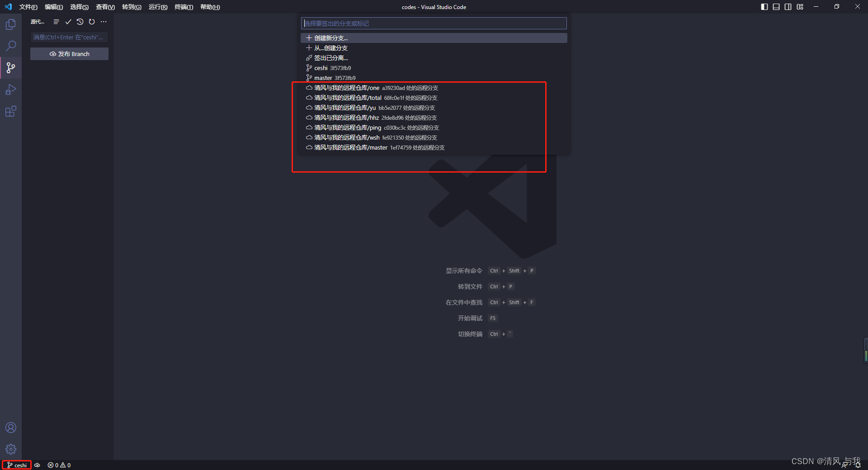868x470 pixels.
Task: Open the Manage gear icon
Action: (11, 449)
